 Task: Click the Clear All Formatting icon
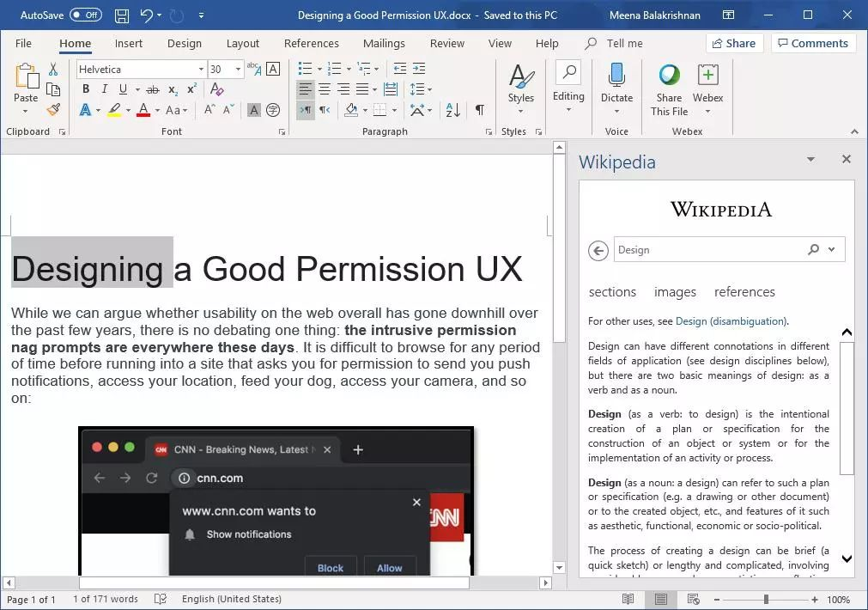(x=216, y=89)
